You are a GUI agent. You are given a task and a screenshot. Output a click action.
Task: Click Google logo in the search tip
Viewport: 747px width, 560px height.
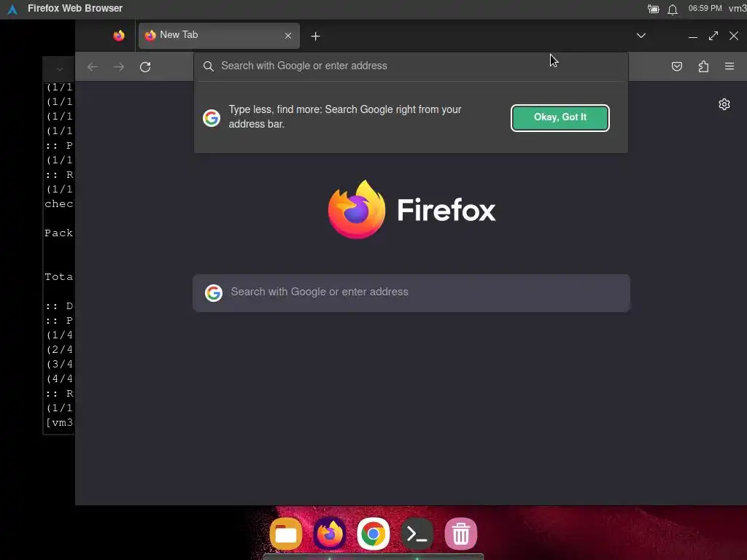[211, 117]
